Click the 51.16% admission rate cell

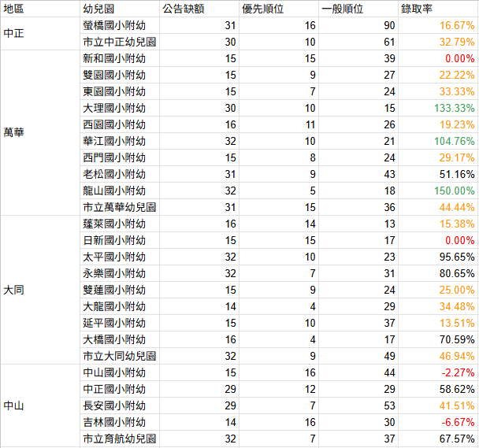coord(438,174)
